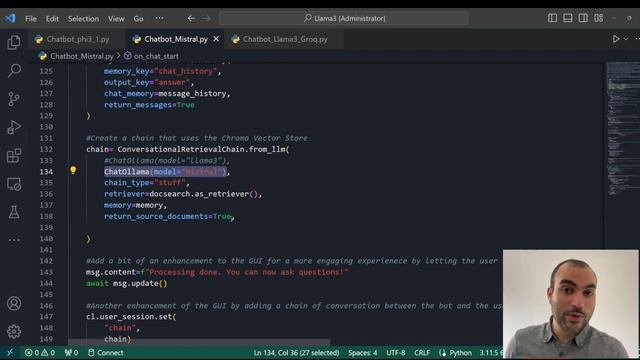Open Source Control view
640x360 pixels.
coord(14,99)
